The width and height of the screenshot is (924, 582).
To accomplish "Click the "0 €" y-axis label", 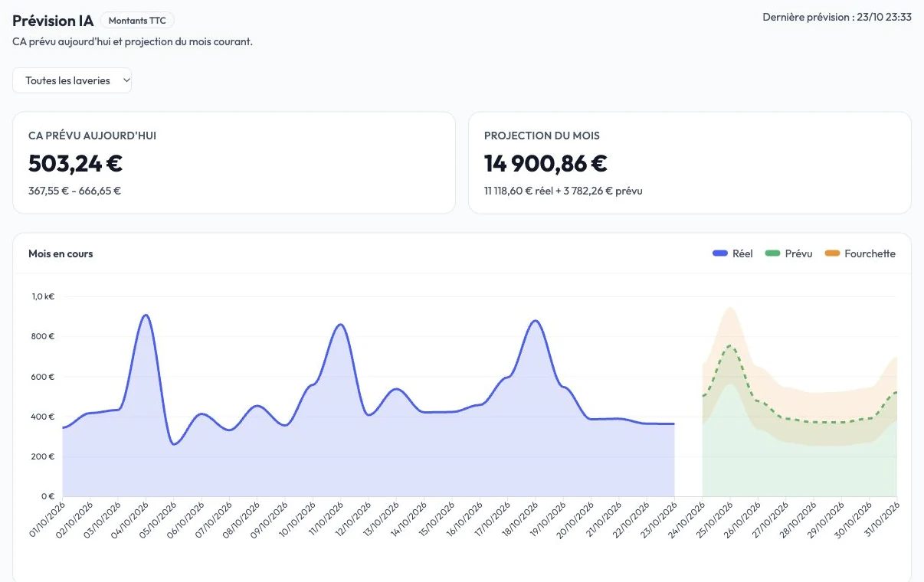I will click(x=47, y=496).
